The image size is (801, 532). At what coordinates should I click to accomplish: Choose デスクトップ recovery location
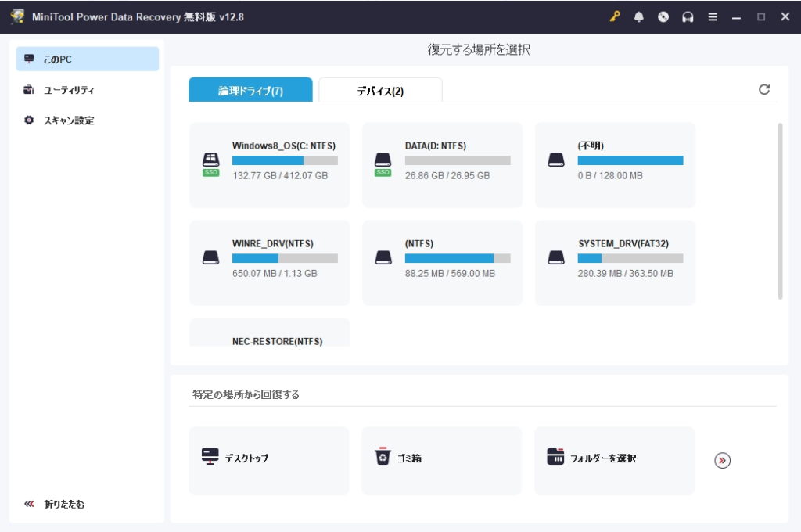pos(269,461)
